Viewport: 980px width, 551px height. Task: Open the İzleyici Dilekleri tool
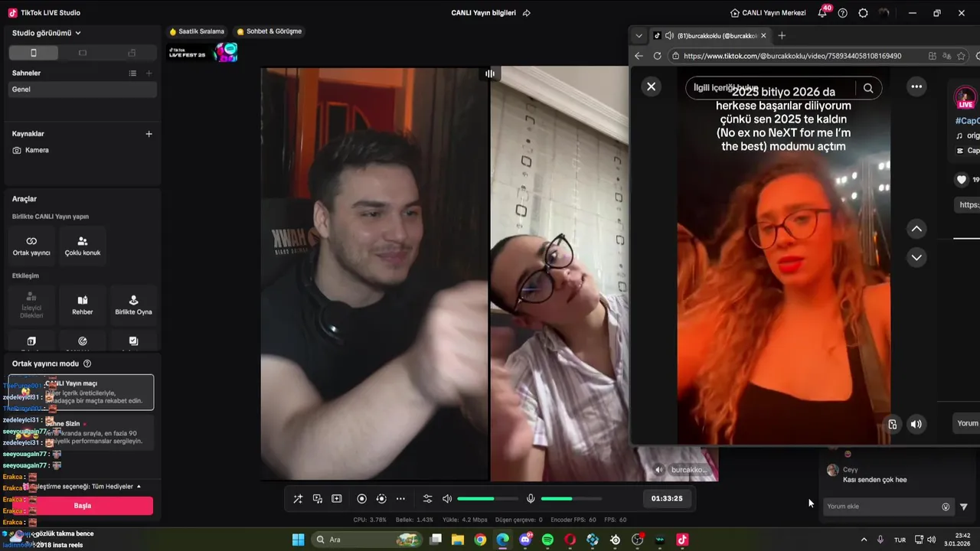click(31, 305)
